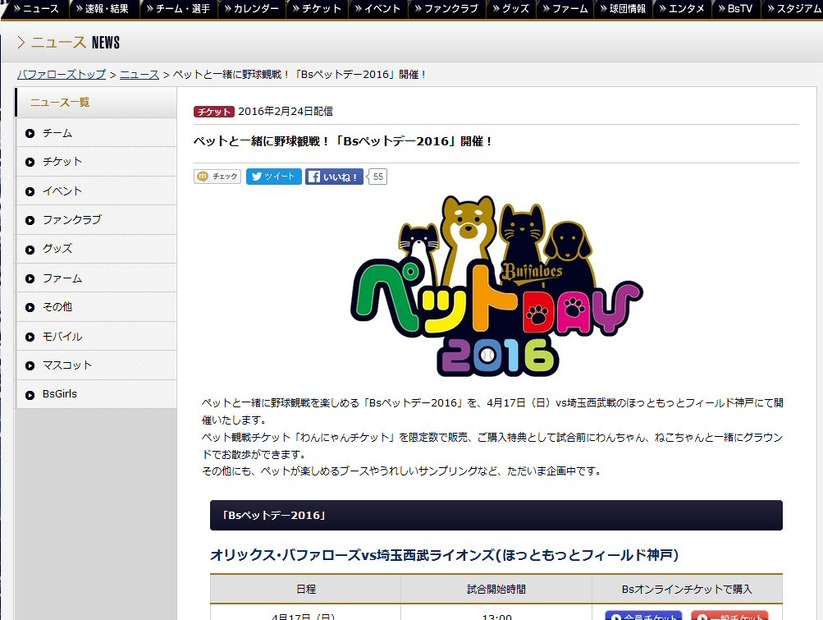Viewport: 823px width, 620px height.
Task: Open ファンクラブ in the top navigation
Action: 447,8
